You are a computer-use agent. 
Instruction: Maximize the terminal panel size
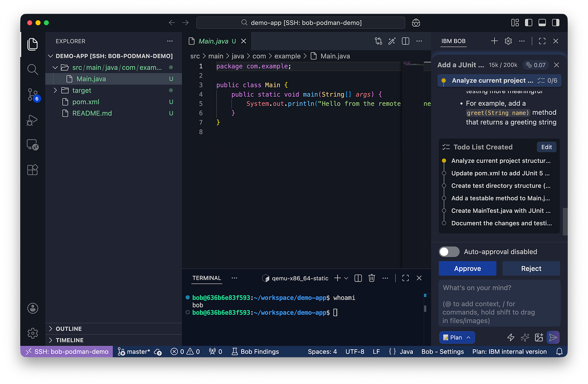pos(405,278)
